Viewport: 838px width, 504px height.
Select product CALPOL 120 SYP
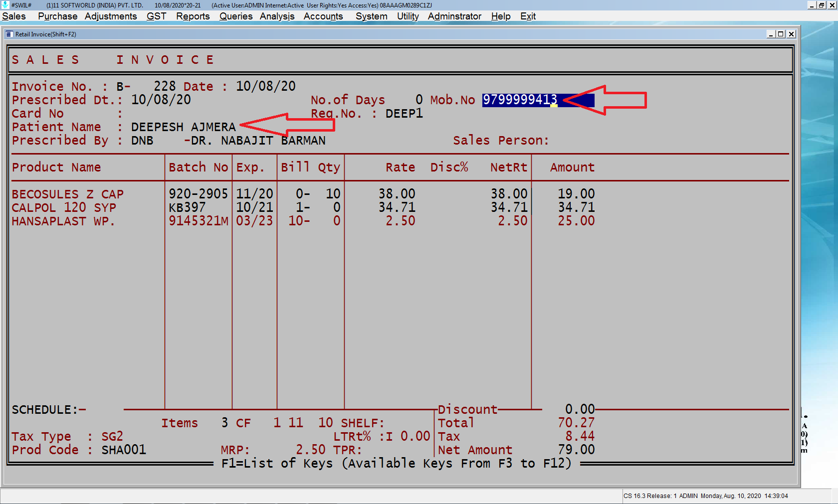point(64,207)
